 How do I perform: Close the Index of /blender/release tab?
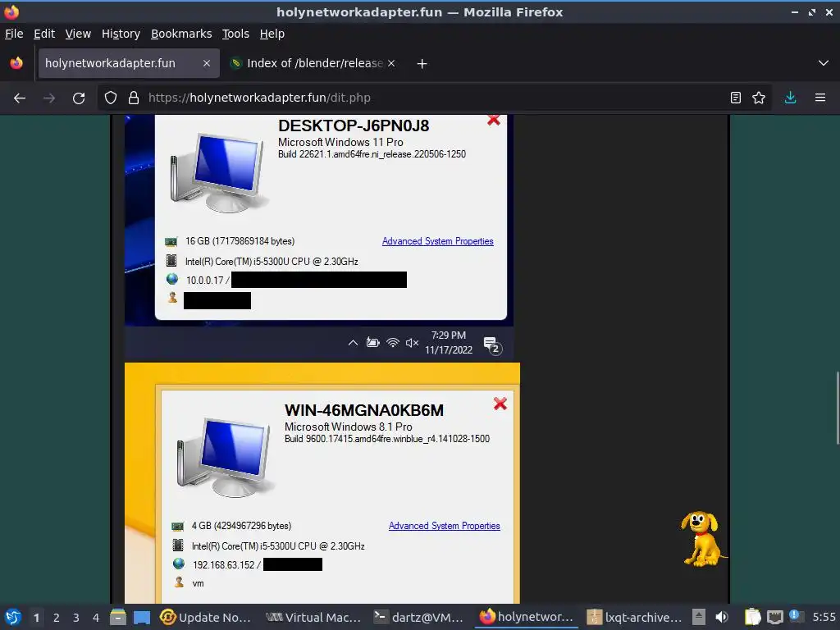point(391,63)
